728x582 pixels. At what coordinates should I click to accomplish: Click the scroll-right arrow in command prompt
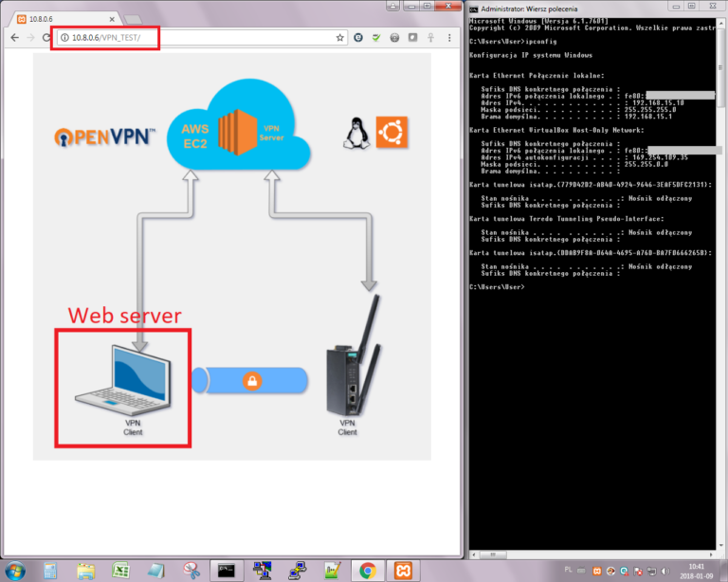711,555
